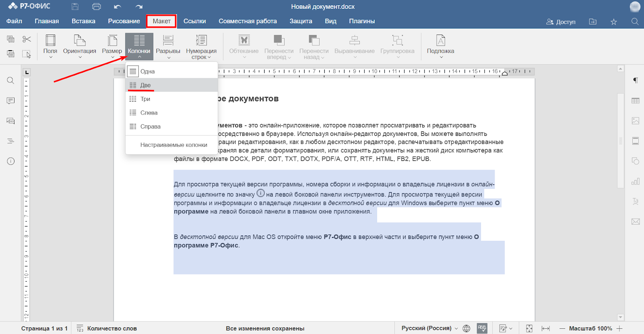This screenshot has height=334, width=644.
Task: Open the Chat panel in left sidebar
Action: (11, 121)
